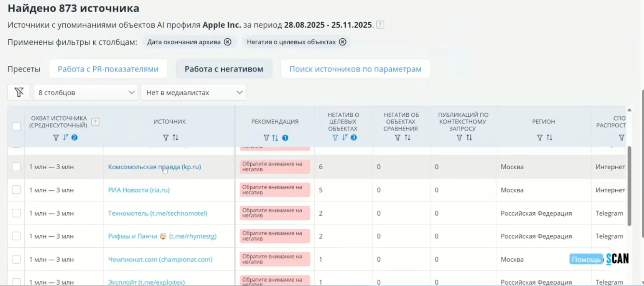Toggle select-all checkbox in table header

click(16, 126)
